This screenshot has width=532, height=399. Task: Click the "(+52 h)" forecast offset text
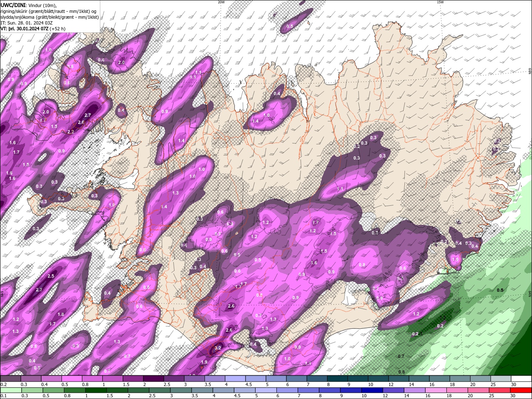pos(57,29)
